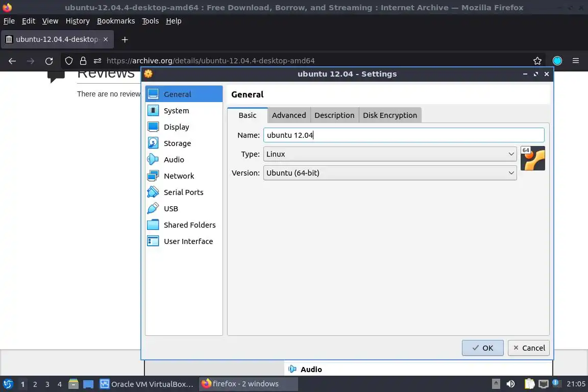Maximize the Settings dialog window
The image size is (588, 392).
536,74
